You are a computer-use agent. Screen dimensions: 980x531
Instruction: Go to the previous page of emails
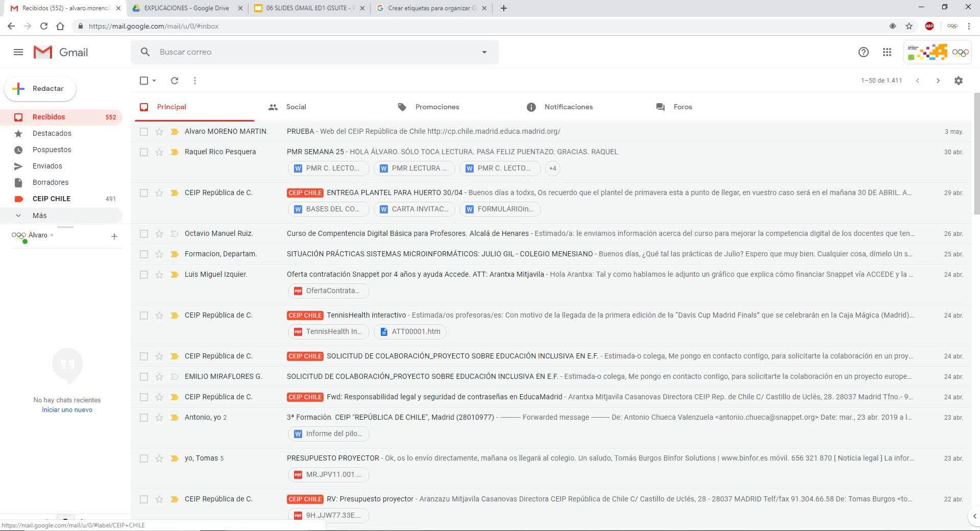click(917, 81)
